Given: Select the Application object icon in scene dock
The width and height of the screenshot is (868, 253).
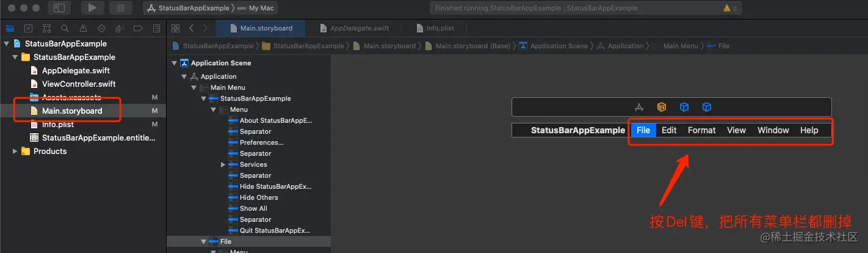Looking at the screenshot, I should coord(639,107).
